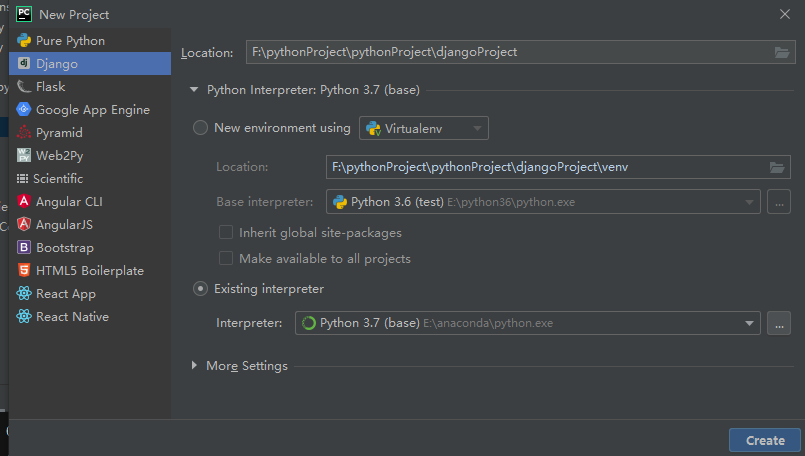Pick Google App Engine project type

tap(90, 109)
